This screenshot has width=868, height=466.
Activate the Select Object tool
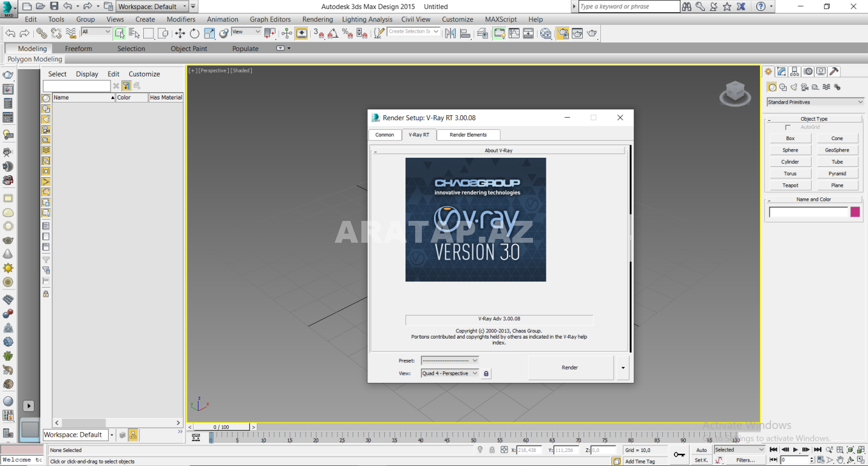119,33
